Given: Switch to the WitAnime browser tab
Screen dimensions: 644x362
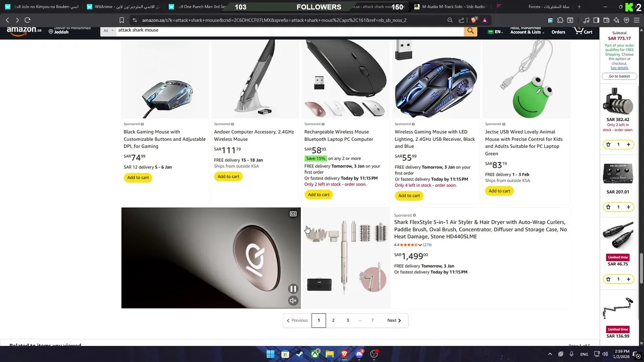Looking at the screenshot, I should coord(123,7).
